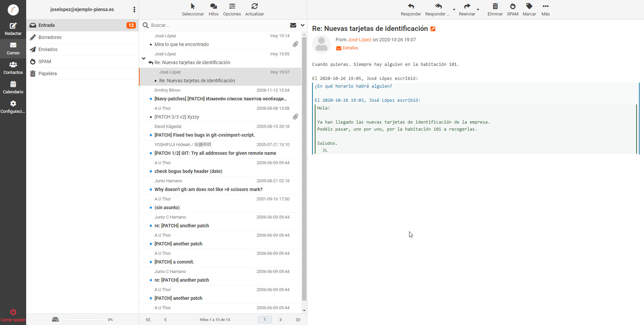The image size is (644, 325).
Task: Click Eliminar to delete the message
Action: coord(495,10)
